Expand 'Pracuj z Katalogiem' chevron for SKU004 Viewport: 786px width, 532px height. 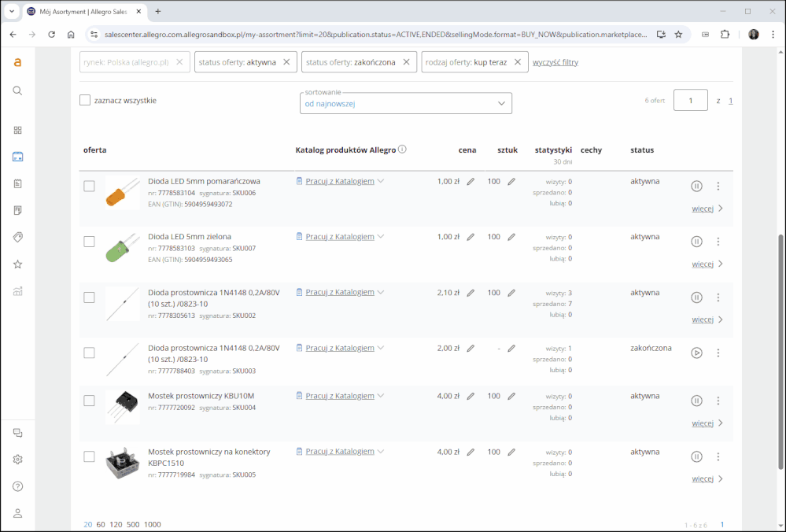pos(381,396)
